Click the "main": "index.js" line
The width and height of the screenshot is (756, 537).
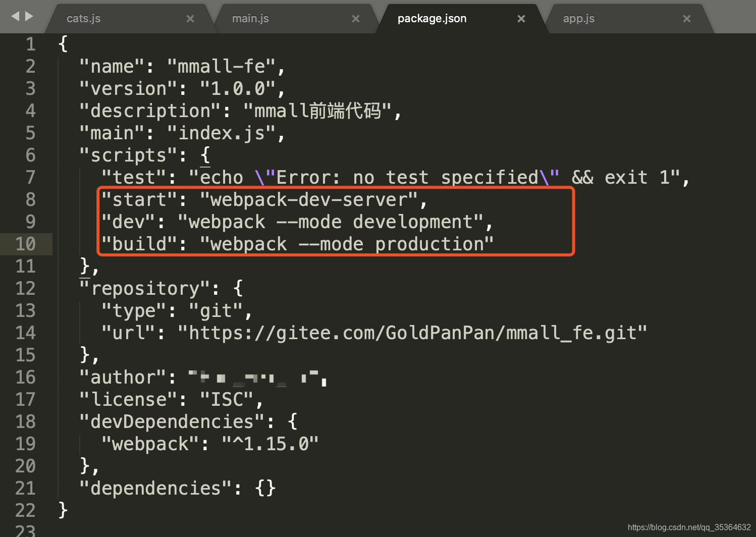click(183, 133)
